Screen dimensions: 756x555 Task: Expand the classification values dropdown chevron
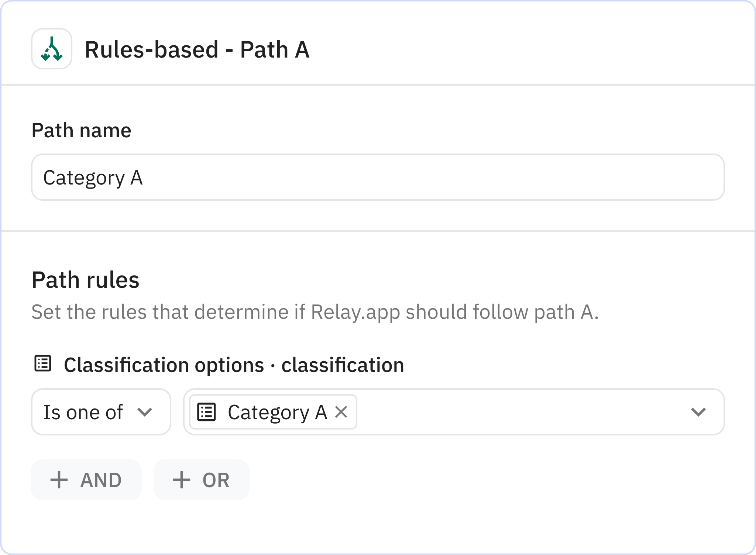coord(698,412)
